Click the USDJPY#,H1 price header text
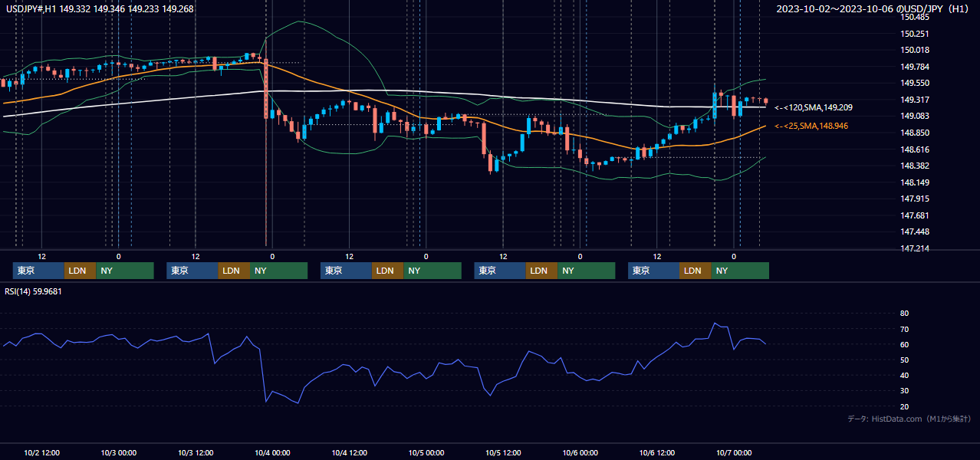Screen dimensions: 980x460 click(x=99, y=8)
